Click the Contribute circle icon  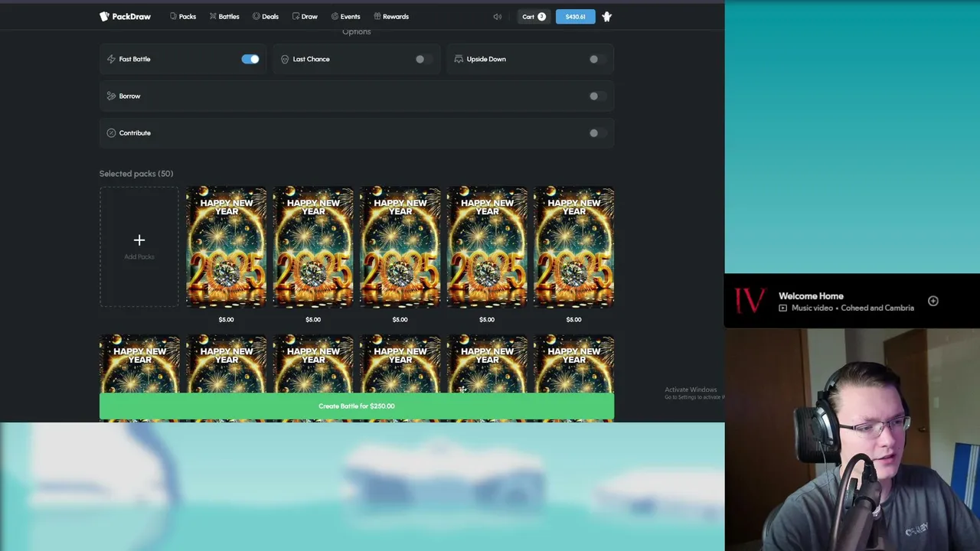pyautogui.click(x=111, y=133)
